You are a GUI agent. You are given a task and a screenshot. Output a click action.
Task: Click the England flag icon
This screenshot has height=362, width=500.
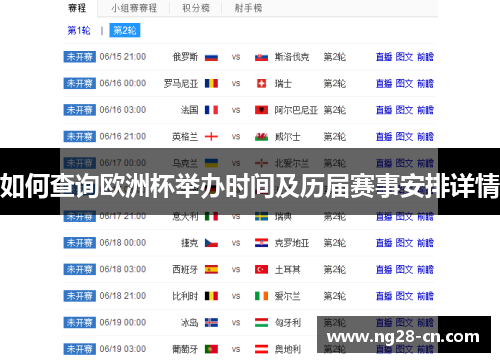pos(211,137)
